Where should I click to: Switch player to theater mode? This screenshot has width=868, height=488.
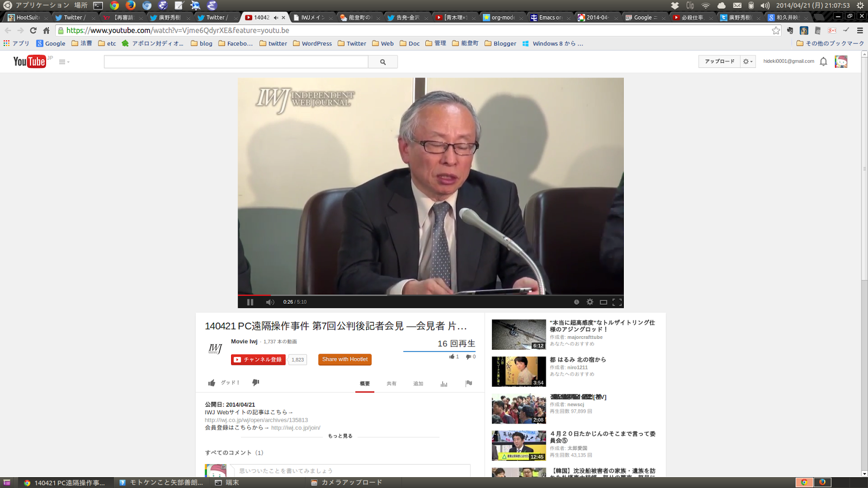(603, 302)
